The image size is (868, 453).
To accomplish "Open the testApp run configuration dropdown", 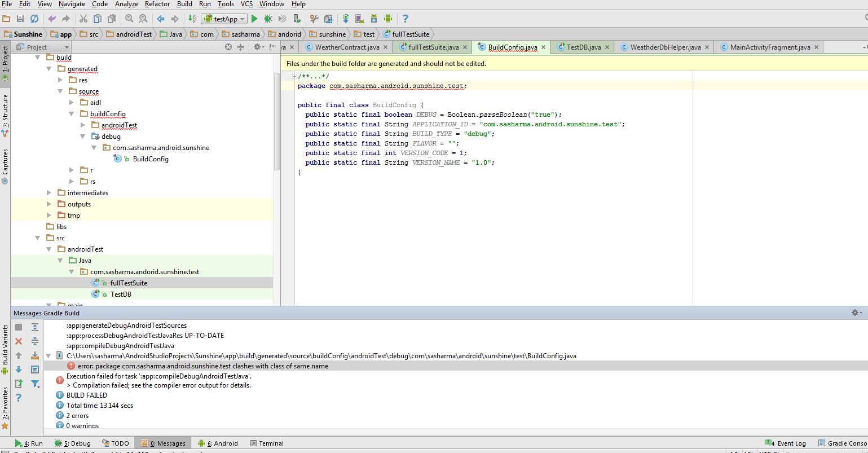I will pos(225,19).
